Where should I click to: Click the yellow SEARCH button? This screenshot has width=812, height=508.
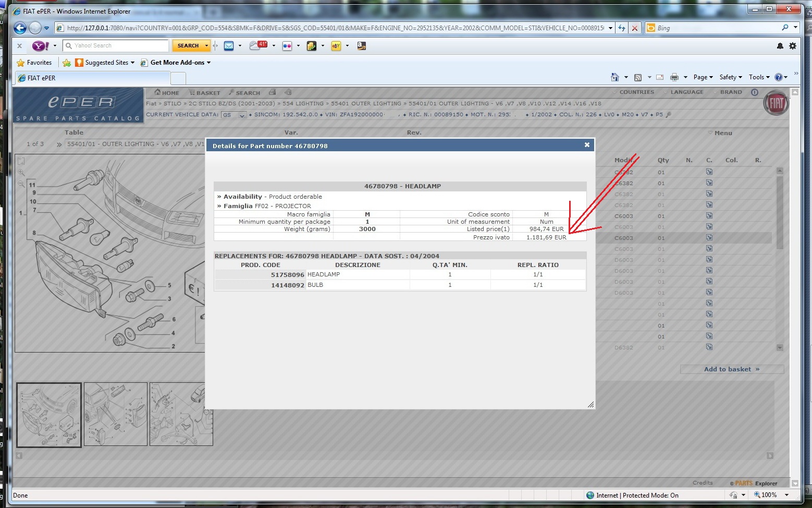(x=188, y=46)
